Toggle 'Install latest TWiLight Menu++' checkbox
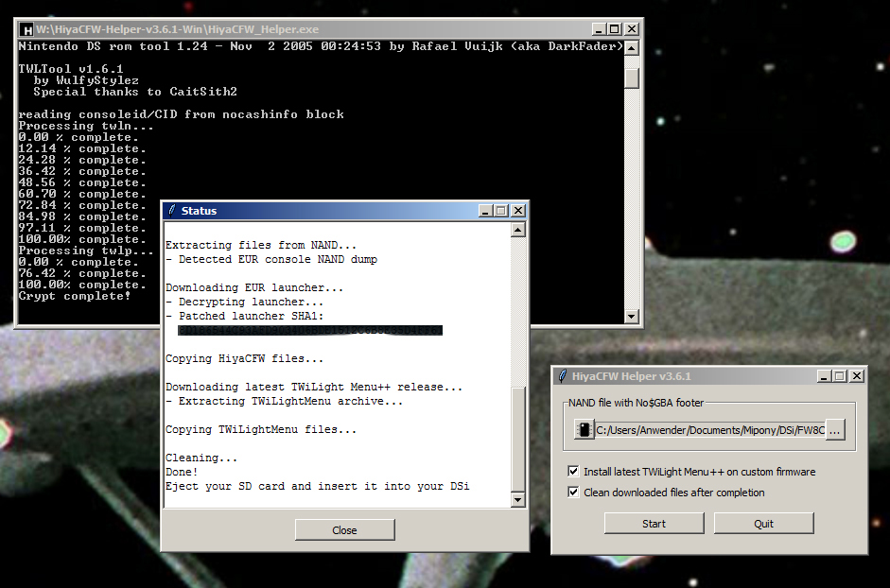 tap(573, 471)
